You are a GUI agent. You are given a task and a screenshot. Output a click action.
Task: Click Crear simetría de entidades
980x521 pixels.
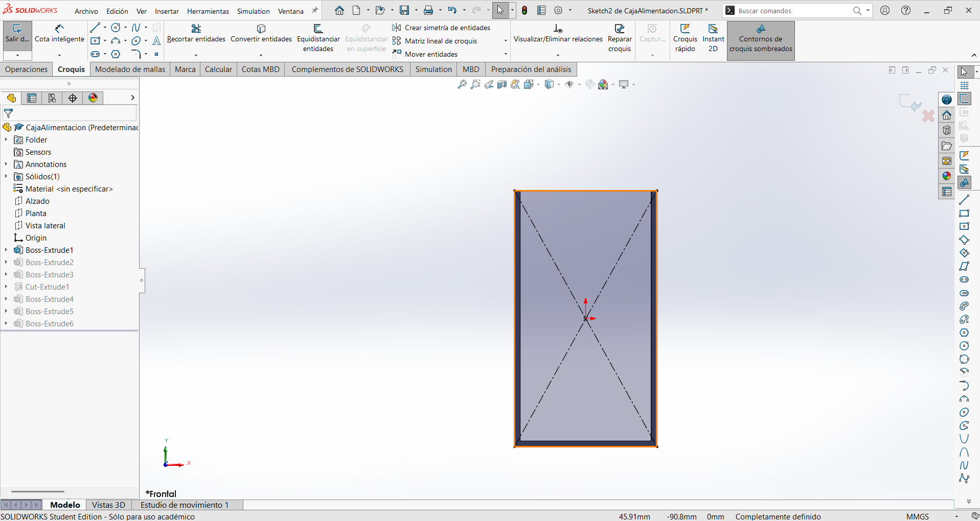click(x=442, y=28)
